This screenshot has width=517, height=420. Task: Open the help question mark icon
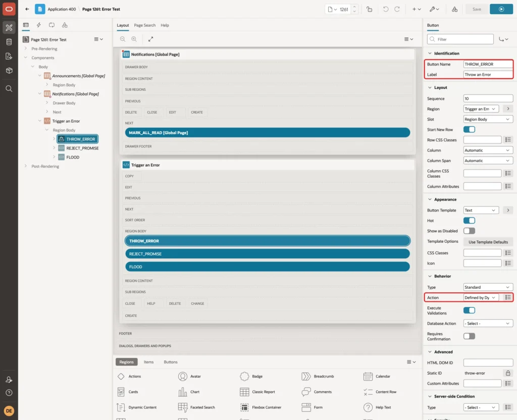click(x=9, y=393)
